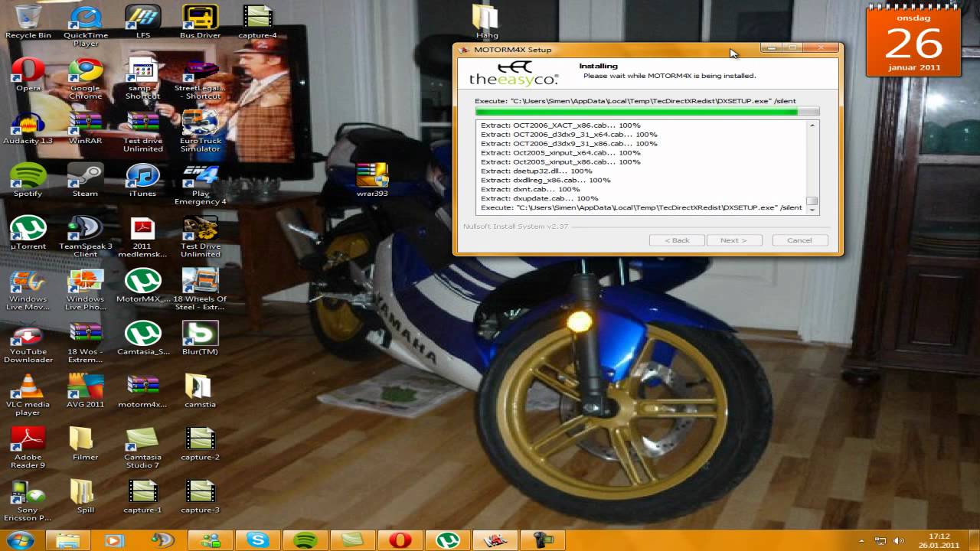The height and width of the screenshot is (551, 980).
Task: Click the disabled Back button
Action: point(677,240)
